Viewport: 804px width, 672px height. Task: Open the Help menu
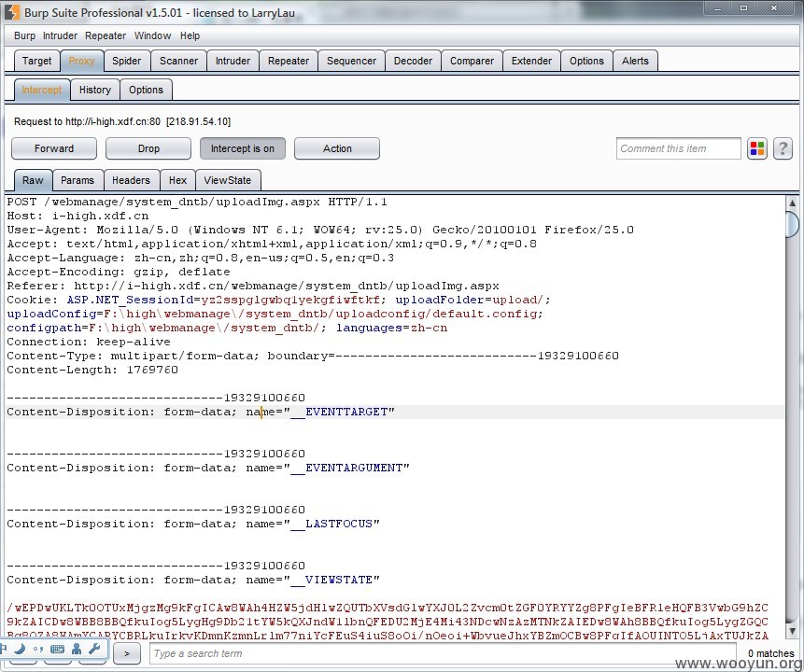point(190,35)
